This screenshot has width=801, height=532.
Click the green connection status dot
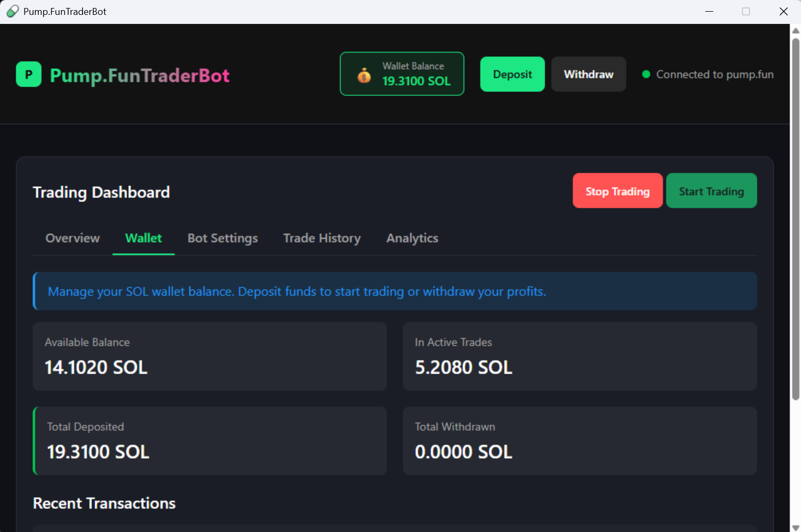click(646, 74)
